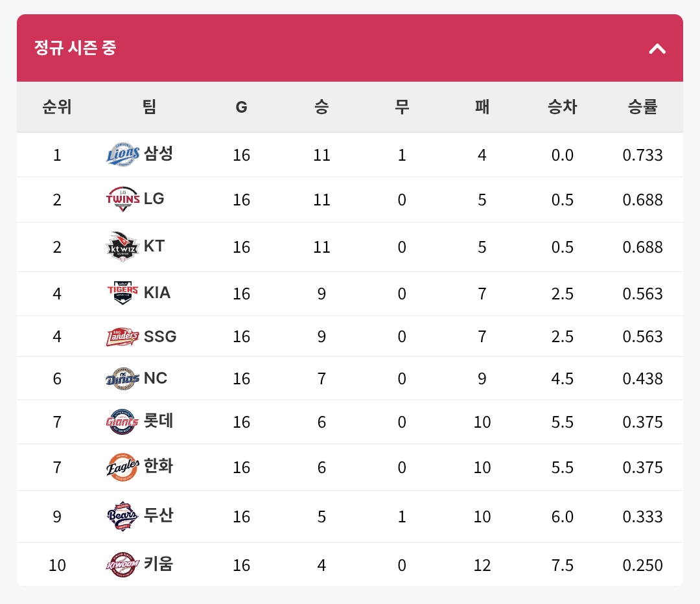Click the Hanwha Eagles team logo
The width and height of the screenshot is (700, 604).
click(x=122, y=467)
